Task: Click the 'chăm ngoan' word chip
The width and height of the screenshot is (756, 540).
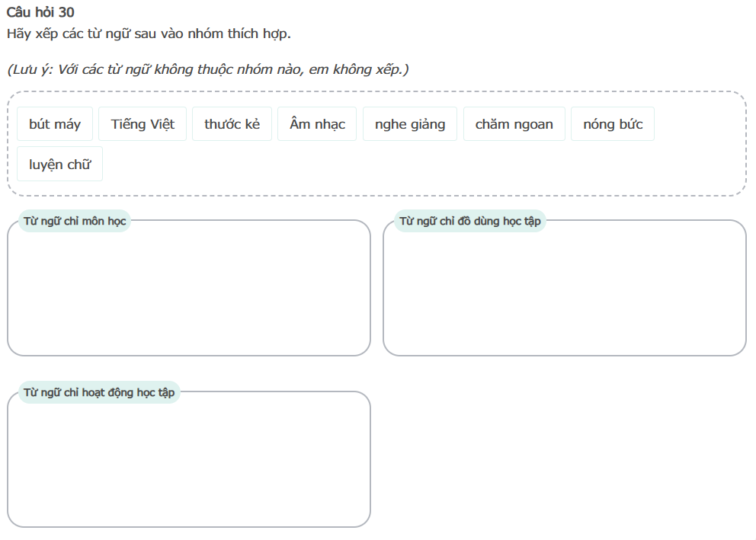Action: pos(514,124)
